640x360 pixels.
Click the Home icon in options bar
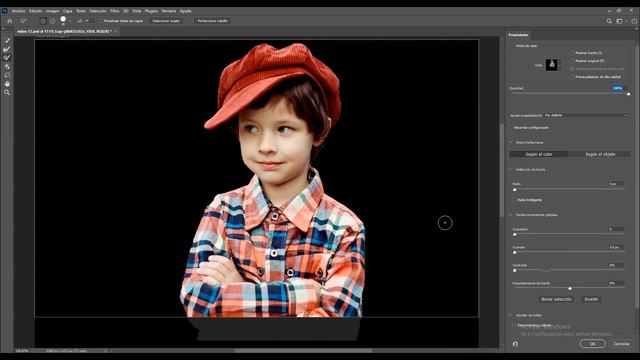tap(10, 21)
